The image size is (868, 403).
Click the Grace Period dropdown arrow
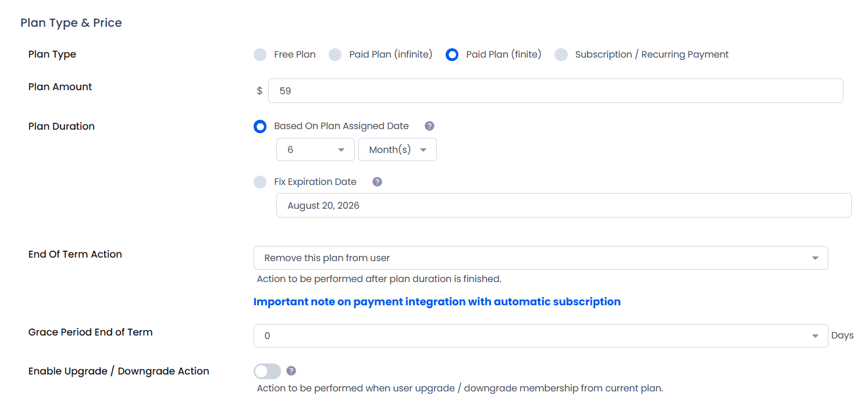tap(815, 336)
